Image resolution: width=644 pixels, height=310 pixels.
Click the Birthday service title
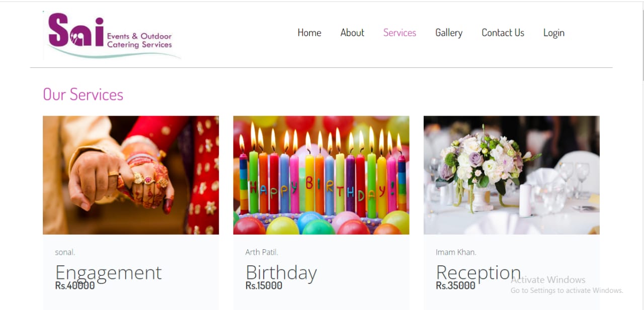281,272
